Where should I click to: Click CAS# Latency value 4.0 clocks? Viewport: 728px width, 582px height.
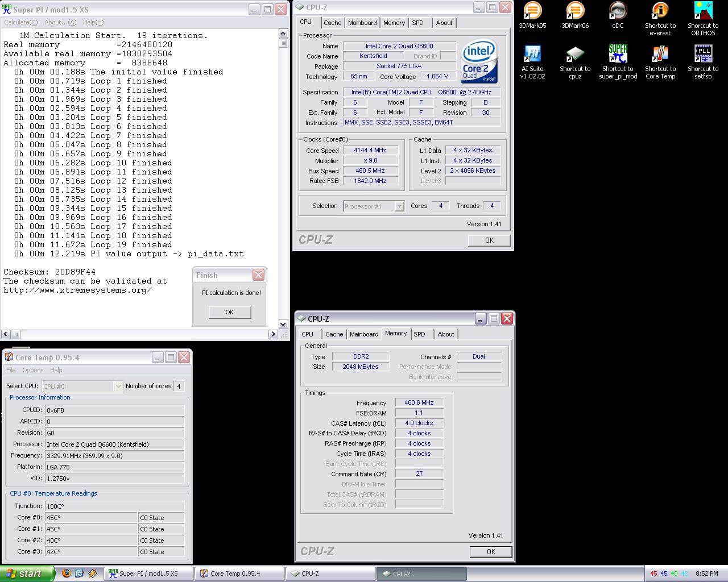[x=419, y=423]
